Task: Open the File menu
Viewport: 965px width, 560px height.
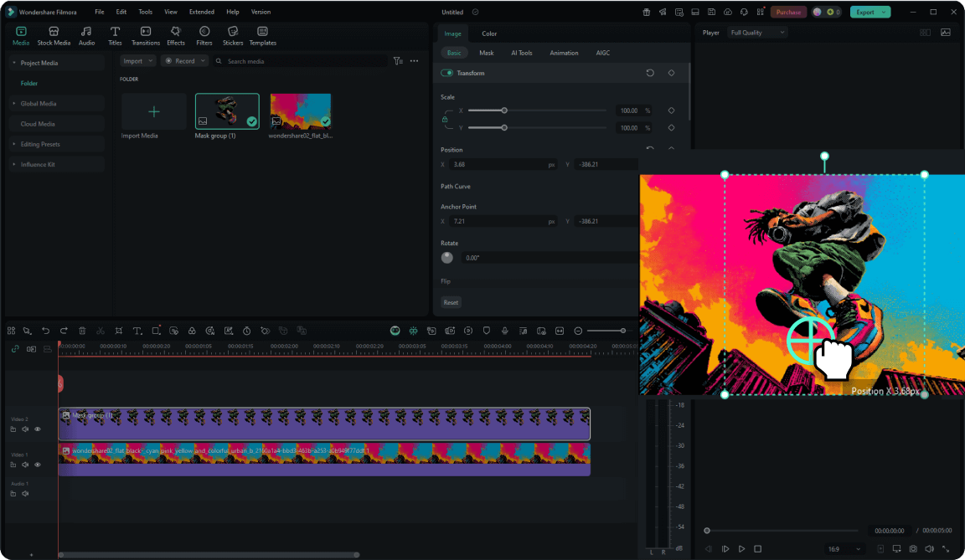Action: coord(99,12)
